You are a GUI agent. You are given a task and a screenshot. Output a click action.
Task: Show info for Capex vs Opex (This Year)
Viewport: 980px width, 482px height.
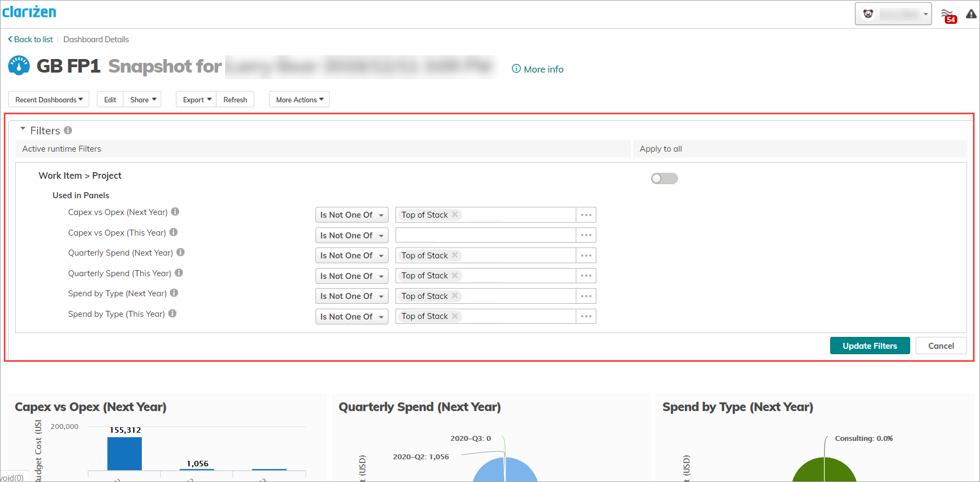pos(174,232)
